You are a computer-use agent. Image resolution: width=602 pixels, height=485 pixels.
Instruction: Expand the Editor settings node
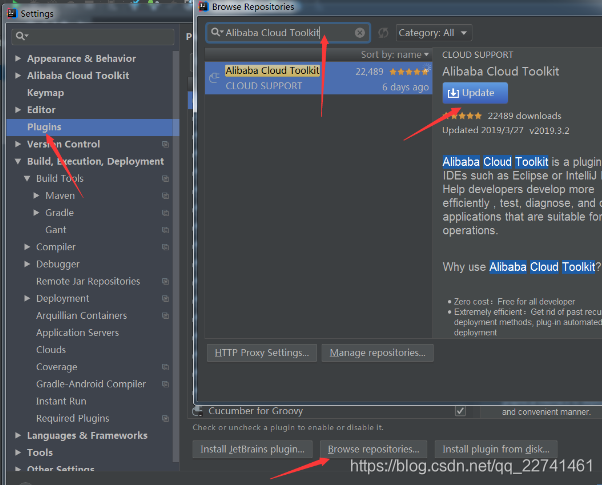point(18,110)
